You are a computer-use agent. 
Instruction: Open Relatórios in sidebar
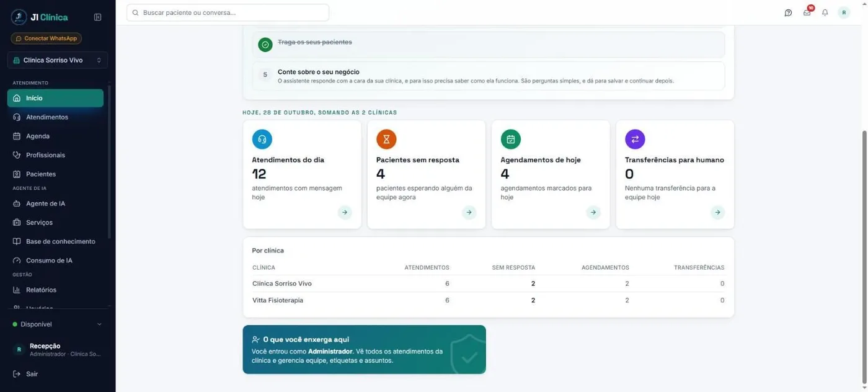55,290
